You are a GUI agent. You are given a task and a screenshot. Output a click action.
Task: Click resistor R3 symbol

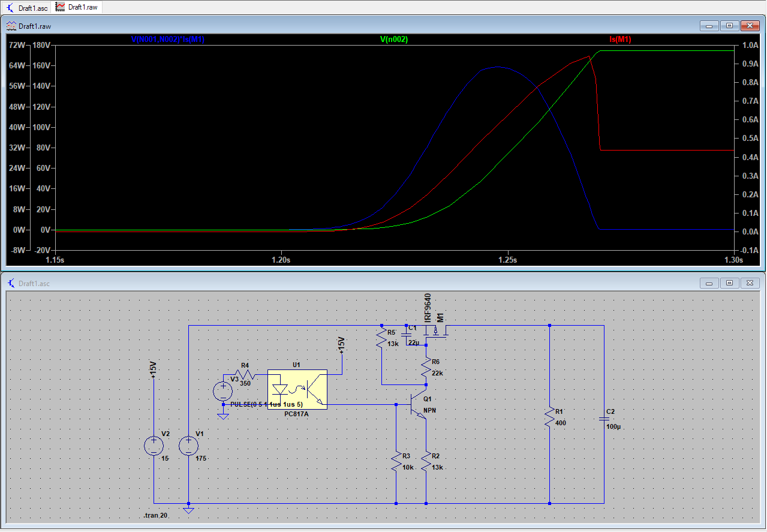point(396,461)
